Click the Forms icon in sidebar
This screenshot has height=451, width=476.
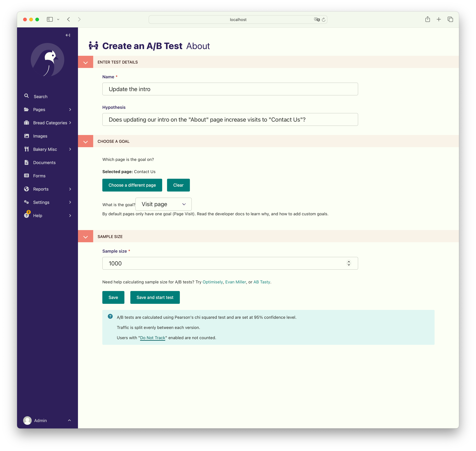click(27, 176)
